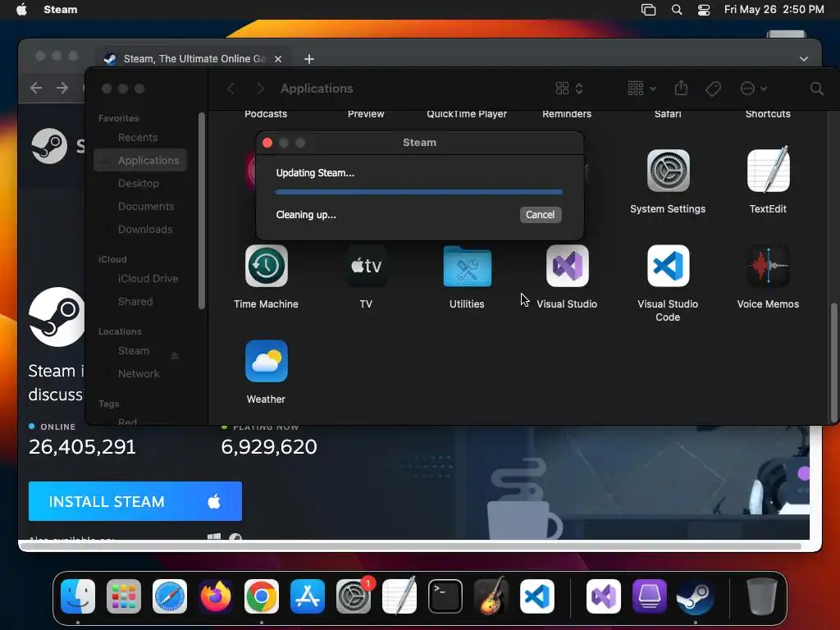Cancel the Steam update

point(540,215)
